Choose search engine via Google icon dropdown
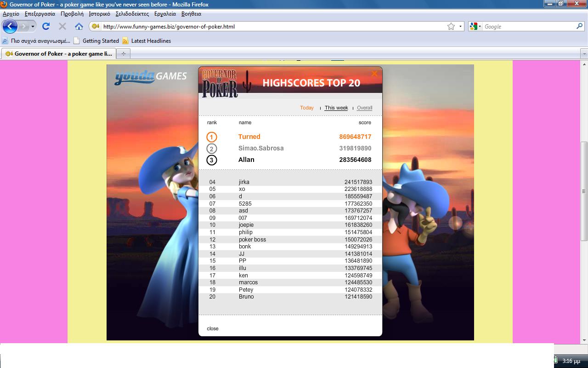 pos(475,26)
